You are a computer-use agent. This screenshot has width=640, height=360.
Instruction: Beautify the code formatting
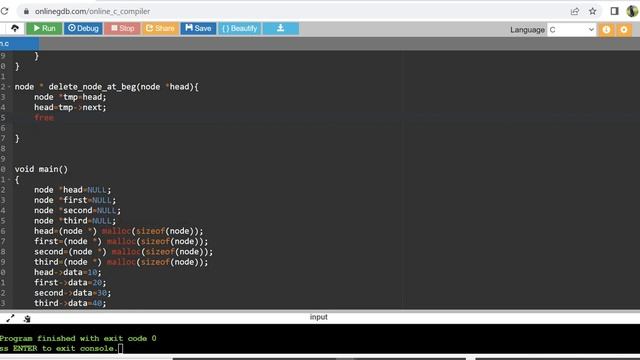click(240, 28)
